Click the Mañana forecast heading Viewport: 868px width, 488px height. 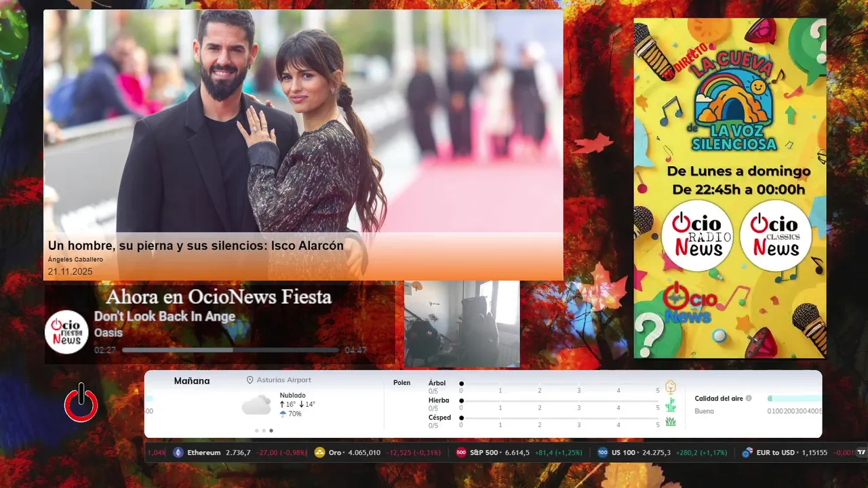[x=192, y=381]
